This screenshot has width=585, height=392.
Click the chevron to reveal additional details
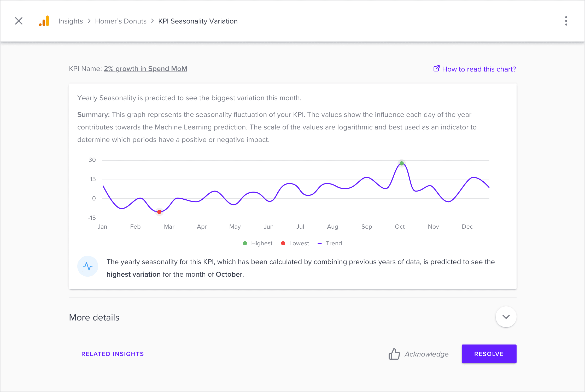(506, 317)
